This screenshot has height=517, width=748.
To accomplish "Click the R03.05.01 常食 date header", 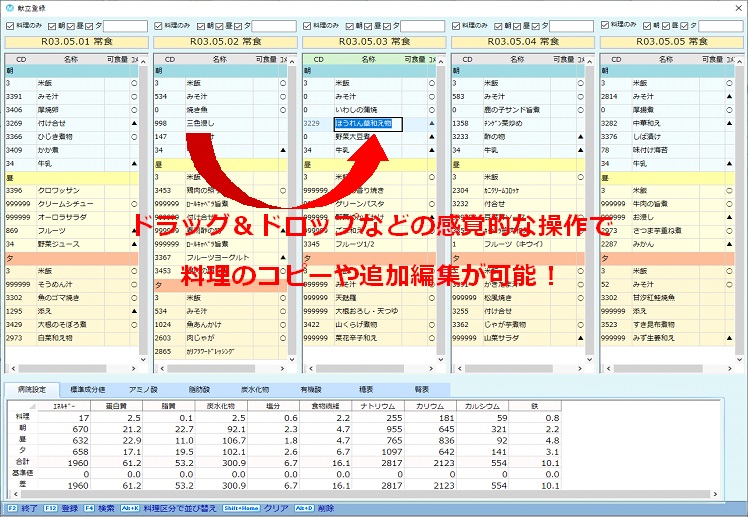I will (75, 42).
